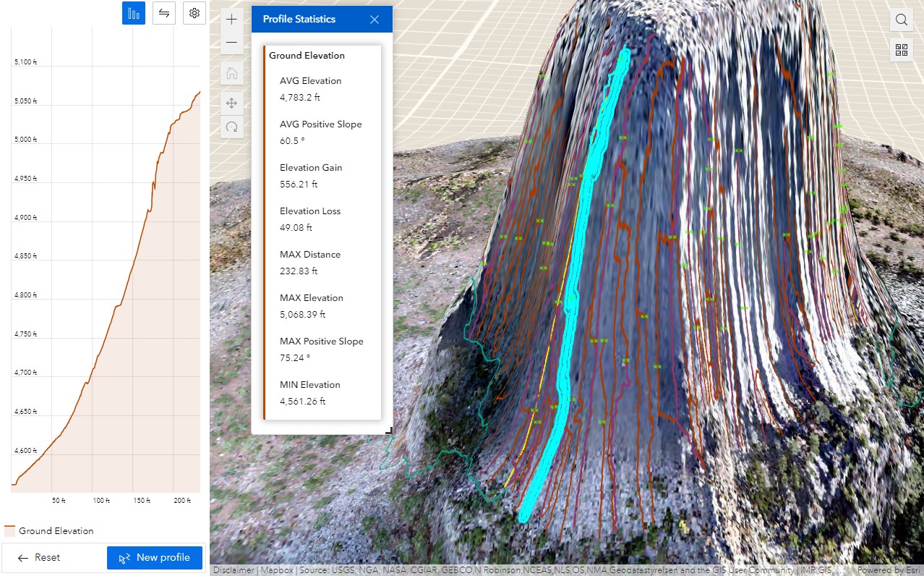Image resolution: width=924 pixels, height=576 pixels.
Task: Toggle the Profile Statistics chart display
Action: tap(133, 12)
